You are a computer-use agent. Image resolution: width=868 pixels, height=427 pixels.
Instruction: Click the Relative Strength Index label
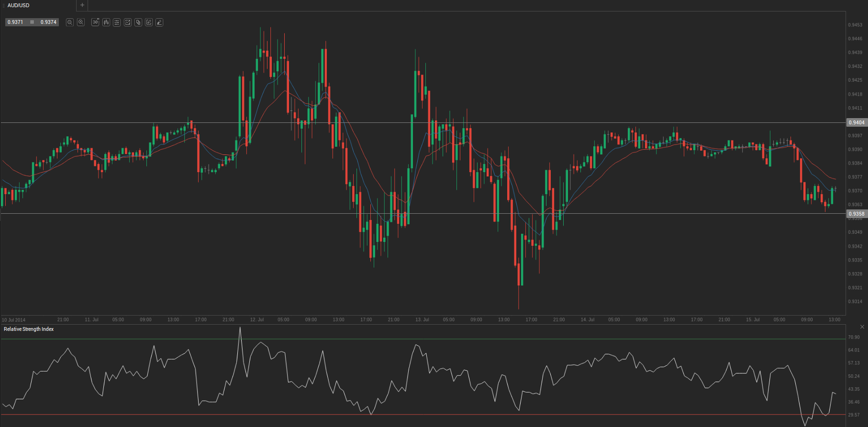pos(29,329)
